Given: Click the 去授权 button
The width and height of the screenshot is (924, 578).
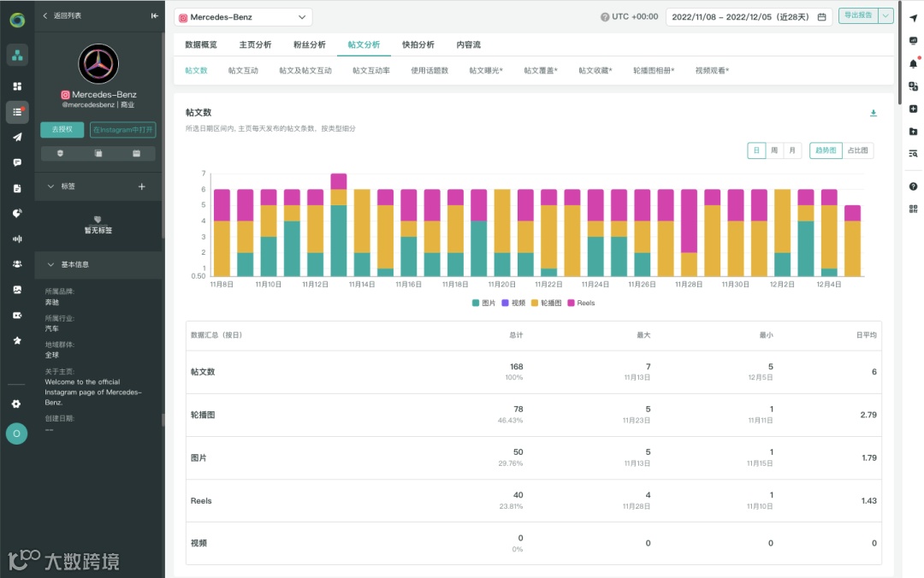Looking at the screenshot, I should click(x=62, y=130).
